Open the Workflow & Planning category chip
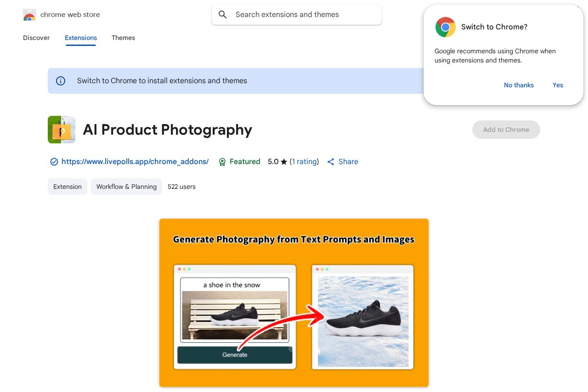Image resolution: width=588 pixels, height=392 pixels. pos(126,187)
